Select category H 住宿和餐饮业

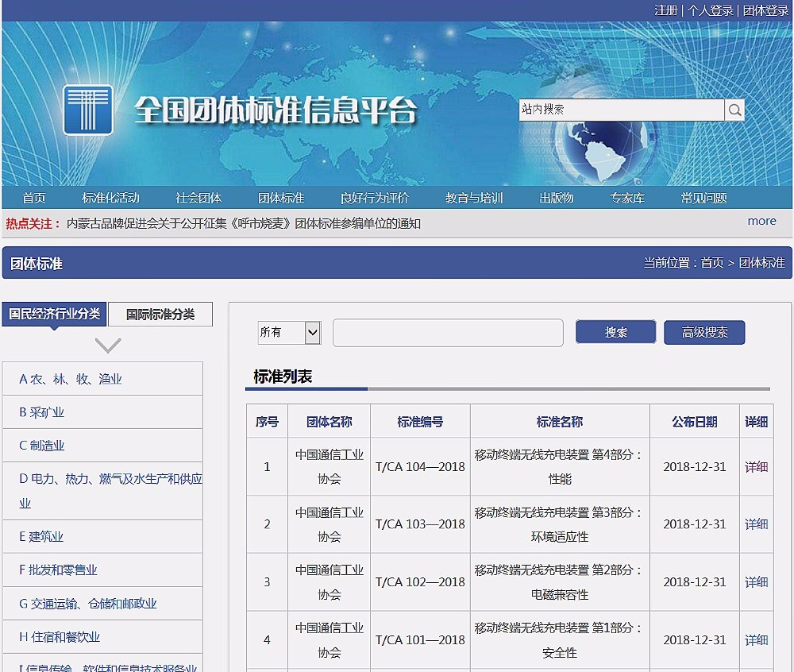[102, 636]
